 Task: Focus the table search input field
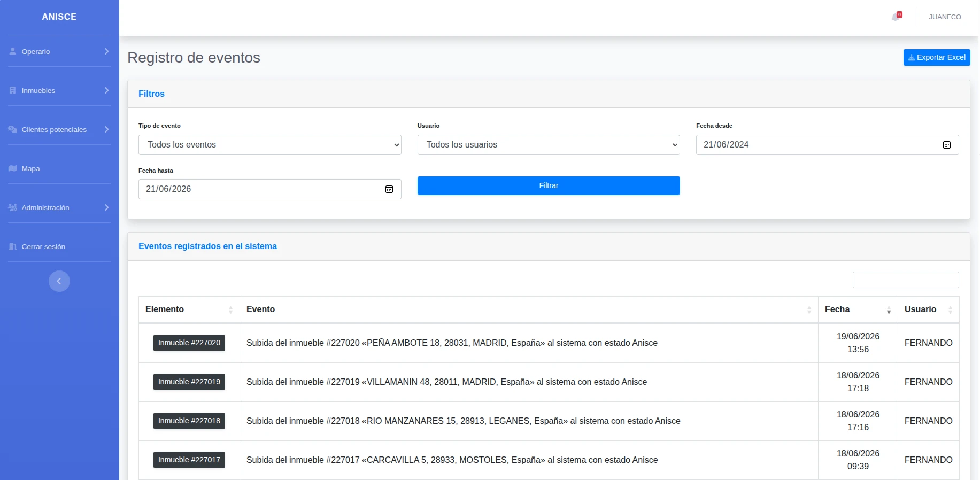tap(906, 280)
